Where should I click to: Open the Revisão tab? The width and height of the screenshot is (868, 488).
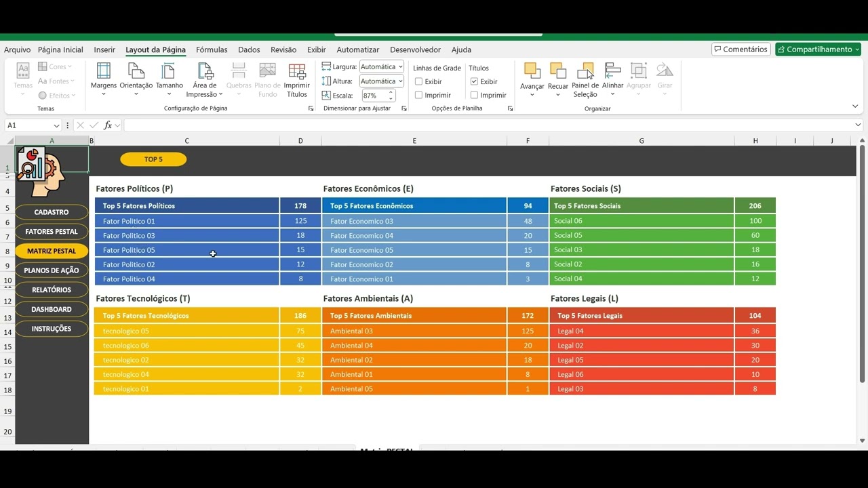click(x=283, y=49)
